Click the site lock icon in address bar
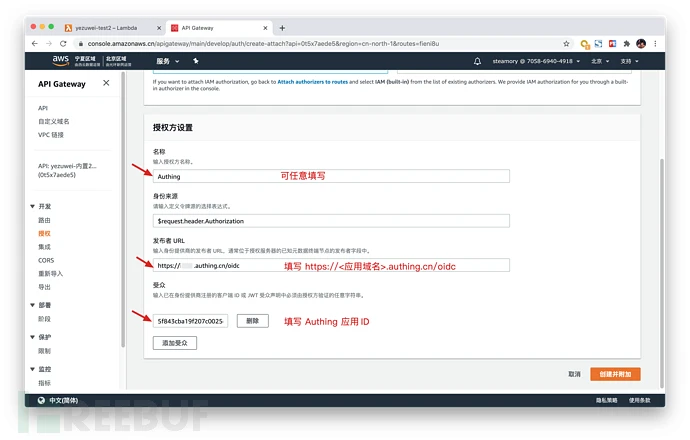This screenshot has height=440, width=690. [81, 44]
